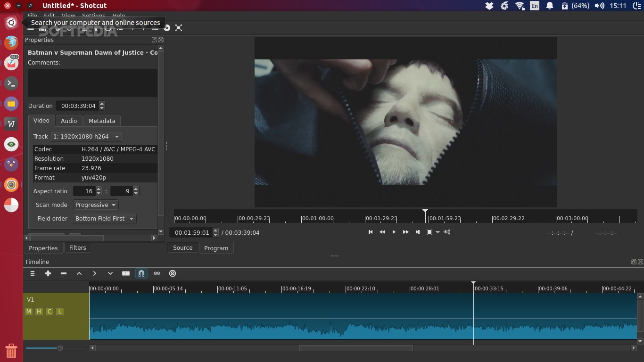Toggle the magnet snapping button
The height and width of the screenshot is (362, 644).
(141, 273)
